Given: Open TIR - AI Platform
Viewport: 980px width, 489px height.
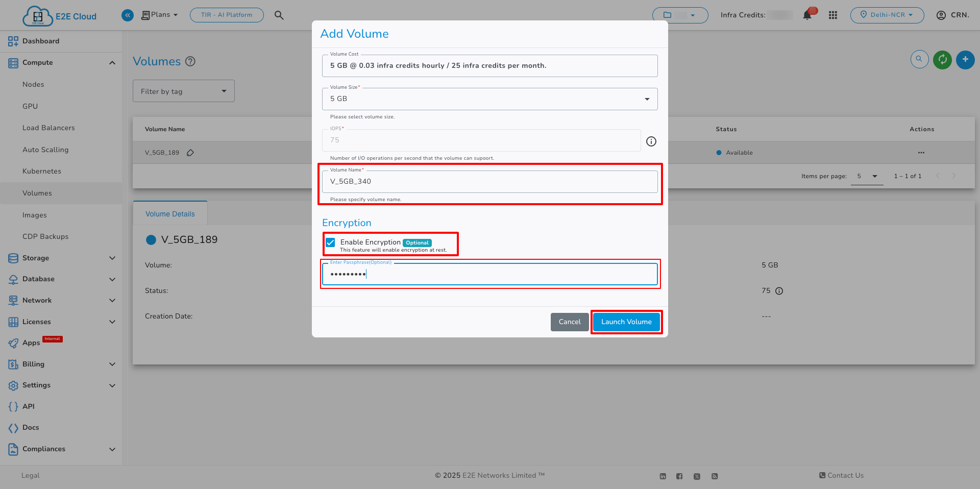Looking at the screenshot, I should (227, 14).
